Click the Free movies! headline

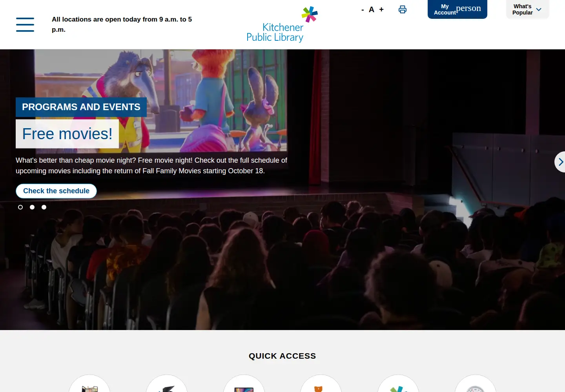pyautogui.click(x=67, y=134)
